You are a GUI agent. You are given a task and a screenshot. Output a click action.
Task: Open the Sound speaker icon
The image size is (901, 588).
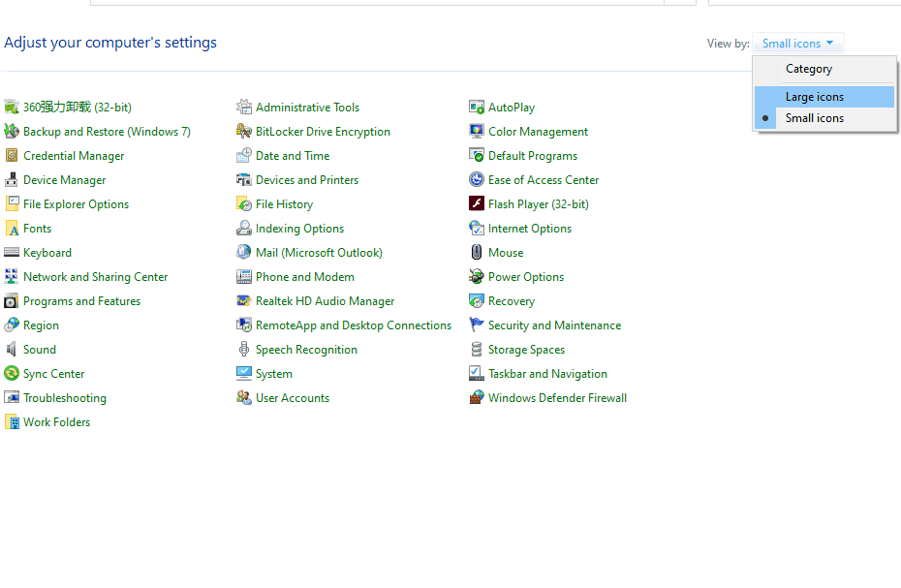(x=12, y=350)
